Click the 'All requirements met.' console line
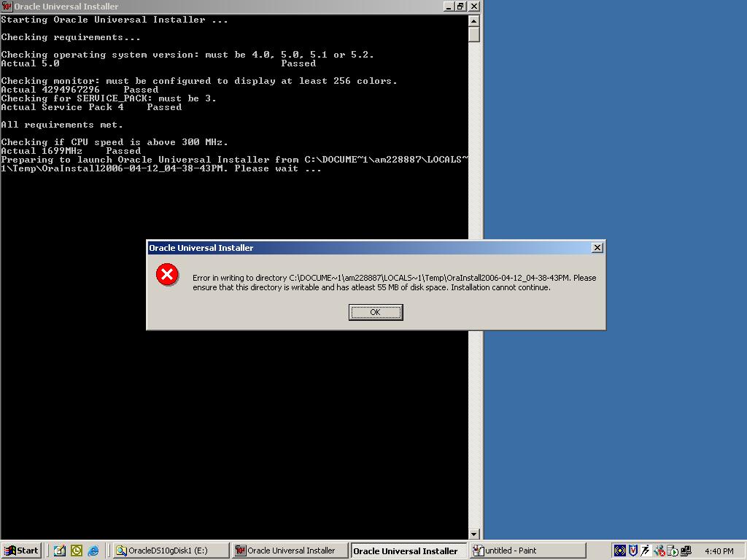The width and height of the screenshot is (747, 560). pyautogui.click(x=62, y=125)
